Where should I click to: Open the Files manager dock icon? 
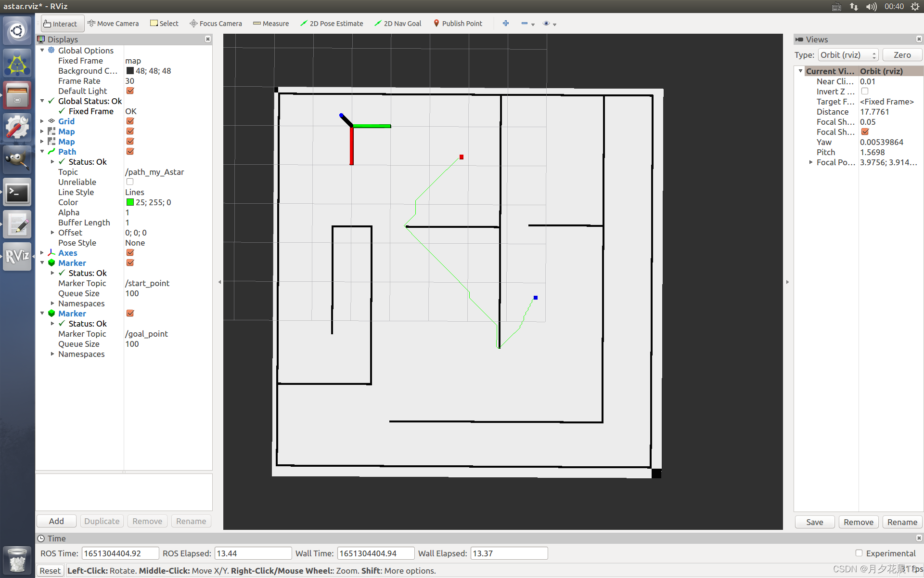17,95
